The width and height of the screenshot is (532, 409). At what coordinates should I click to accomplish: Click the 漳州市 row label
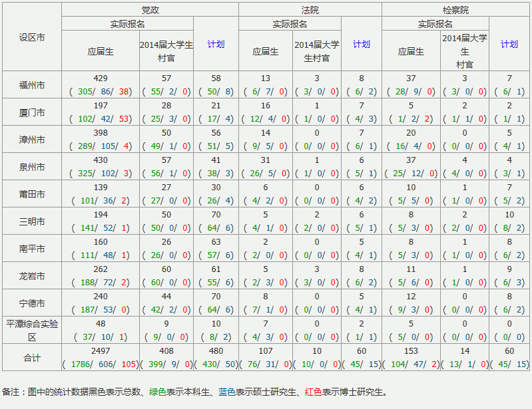(x=32, y=140)
